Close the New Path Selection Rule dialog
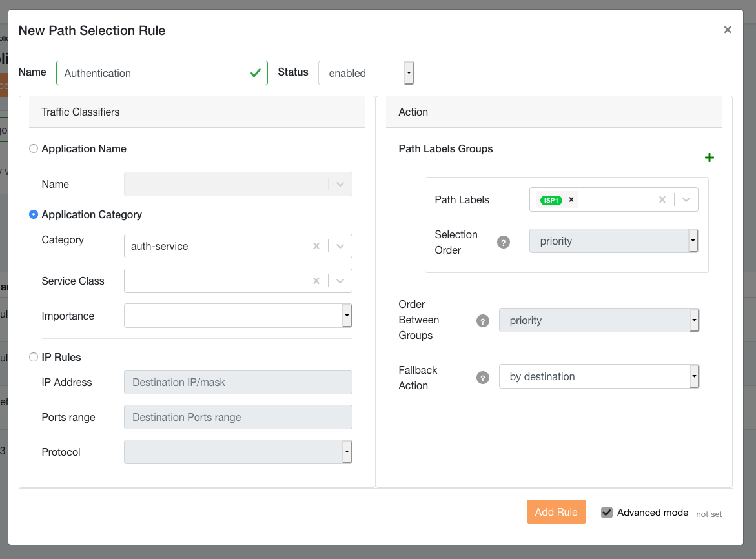Screen dimensions: 756x559 [728, 30]
